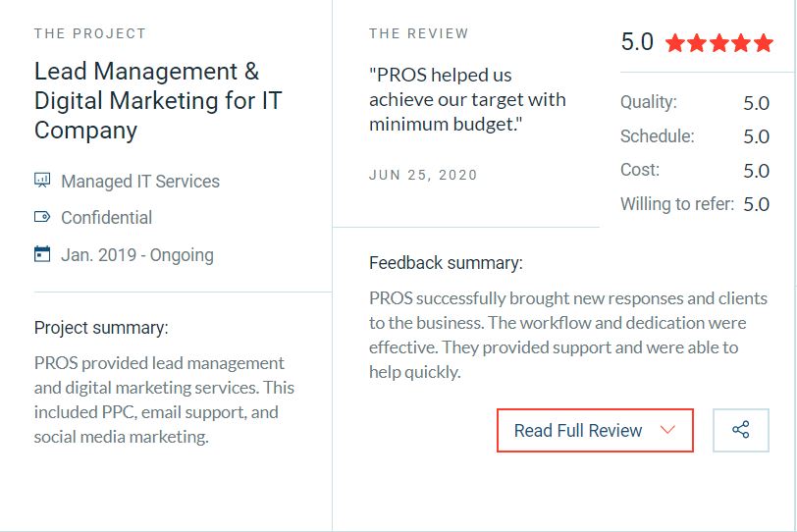Screen dimensions: 797x532
Task: Click the project title Lead Management heading
Action: (147, 100)
